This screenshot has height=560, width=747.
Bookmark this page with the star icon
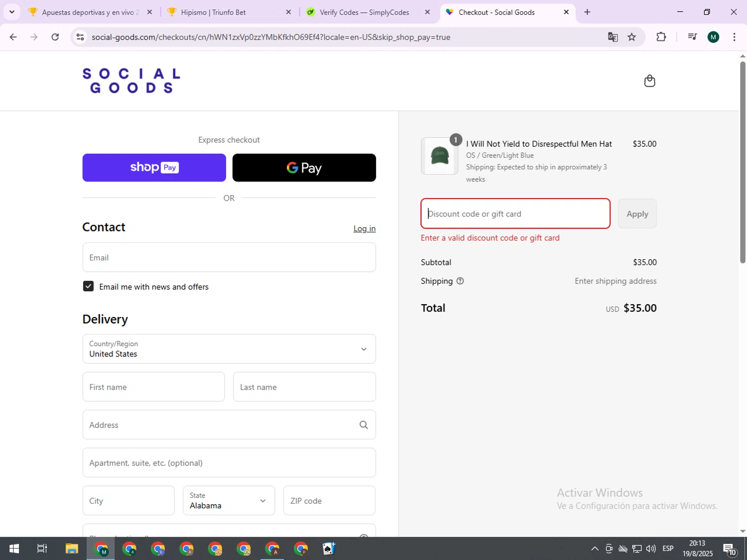click(x=631, y=37)
